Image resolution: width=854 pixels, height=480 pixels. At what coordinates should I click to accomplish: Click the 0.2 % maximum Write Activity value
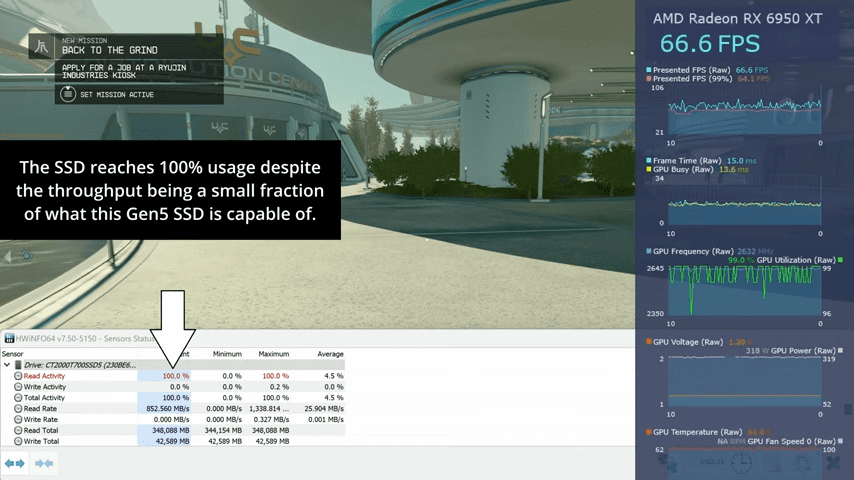(x=279, y=387)
